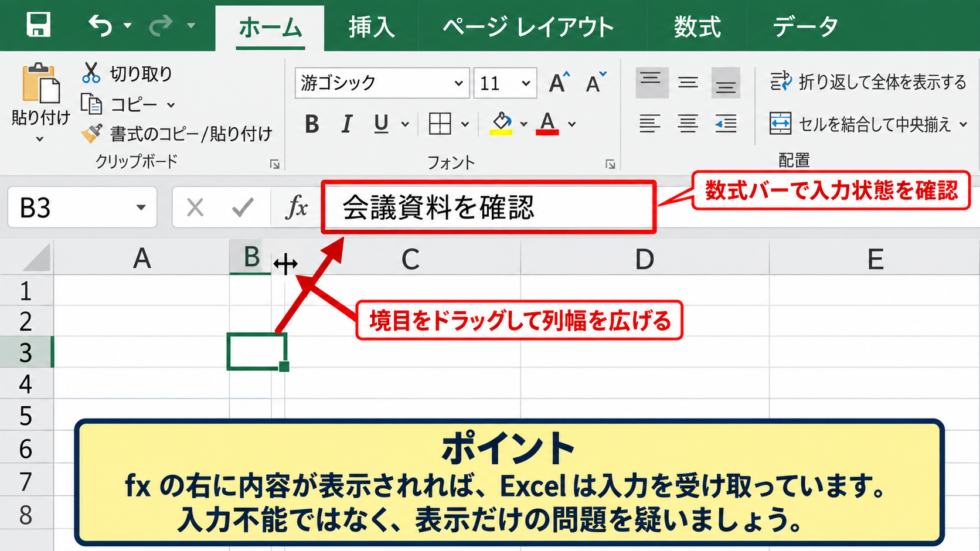
Task: Select top vertical alignment
Action: pyautogui.click(x=651, y=83)
